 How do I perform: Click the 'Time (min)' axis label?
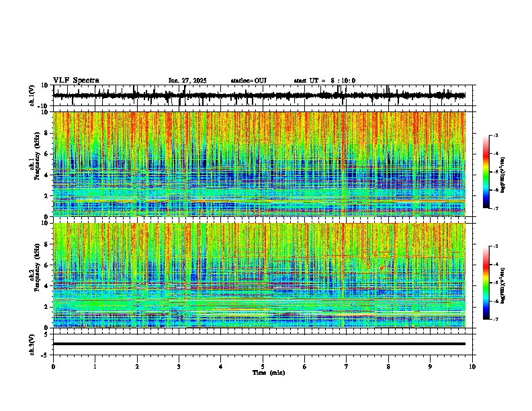pos(269,373)
